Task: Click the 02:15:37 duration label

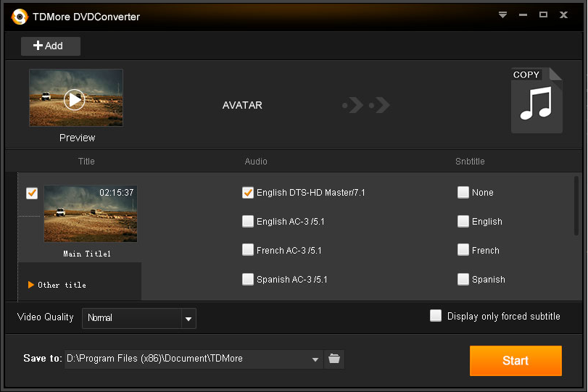Action: (116, 193)
